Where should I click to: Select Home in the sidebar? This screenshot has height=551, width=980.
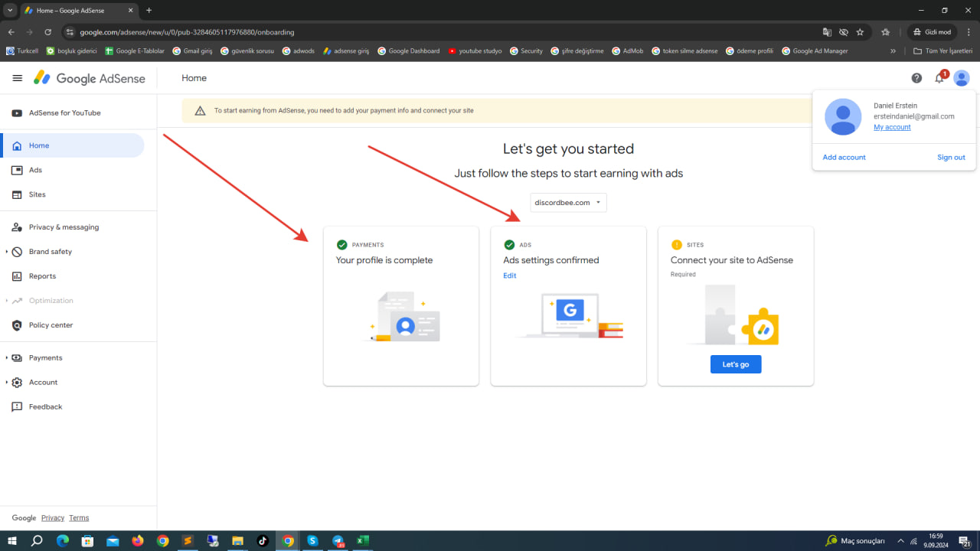click(x=72, y=145)
